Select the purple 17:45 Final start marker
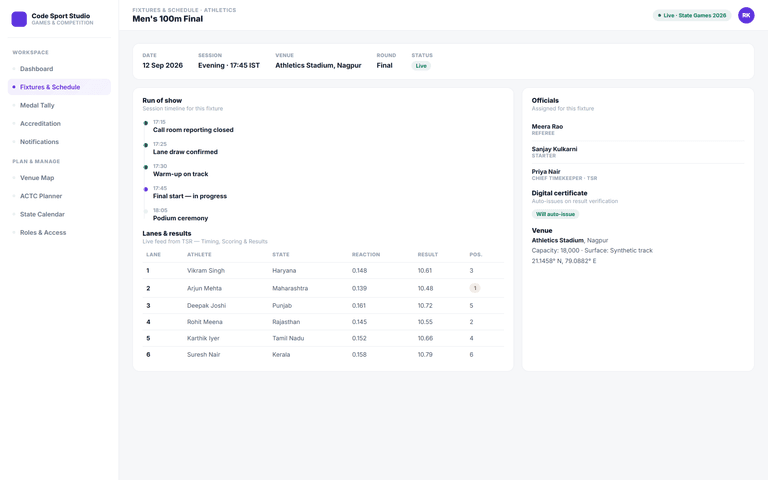The height and width of the screenshot is (480, 768). pos(145,189)
